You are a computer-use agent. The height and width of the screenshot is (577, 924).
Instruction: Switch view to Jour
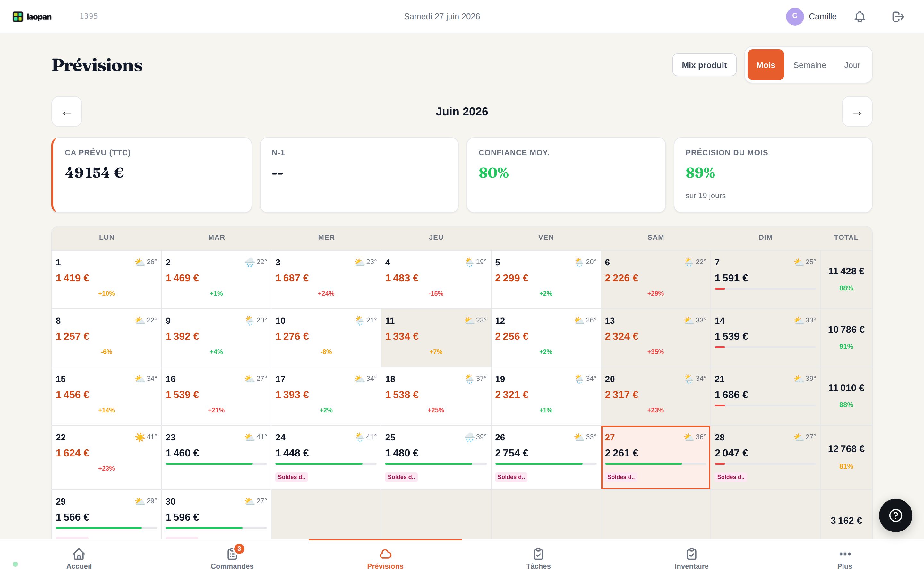pos(852,65)
